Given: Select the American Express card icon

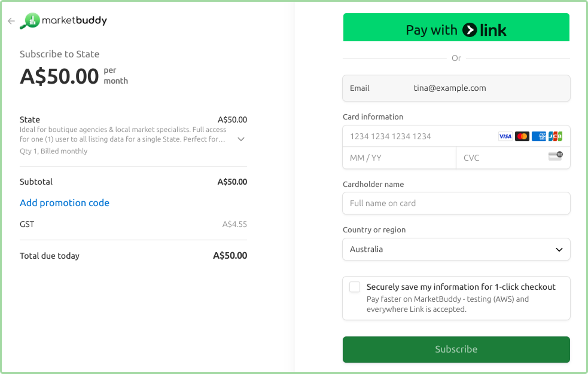Looking at the screenshot, I should (x=539, y=136).
